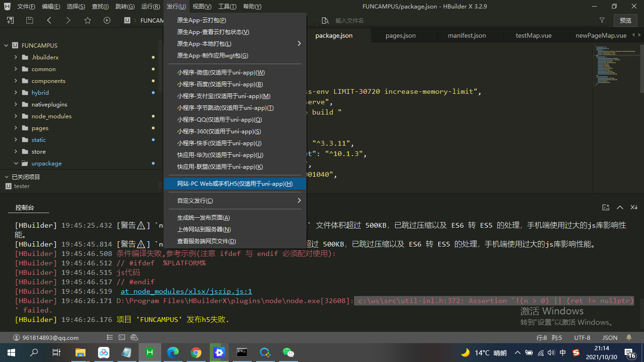Expand 自定义发行 submenu
This screenshot has height=362, width=644.
click(235, 201)
